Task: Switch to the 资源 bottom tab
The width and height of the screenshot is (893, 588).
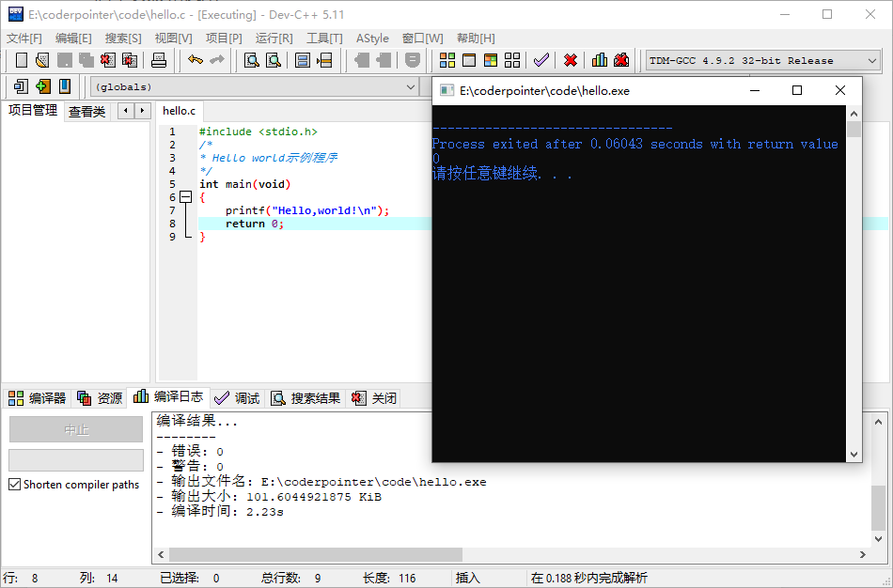Action: (101, 398)
